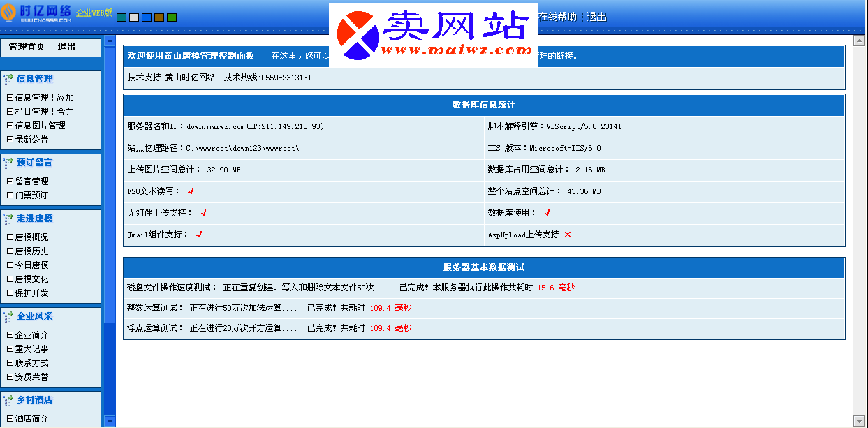Image resolution: width=868 pixels, height=428 pixels.
Task: Click the 服务器基本数据测试 table header
Action: click(484, 267)
